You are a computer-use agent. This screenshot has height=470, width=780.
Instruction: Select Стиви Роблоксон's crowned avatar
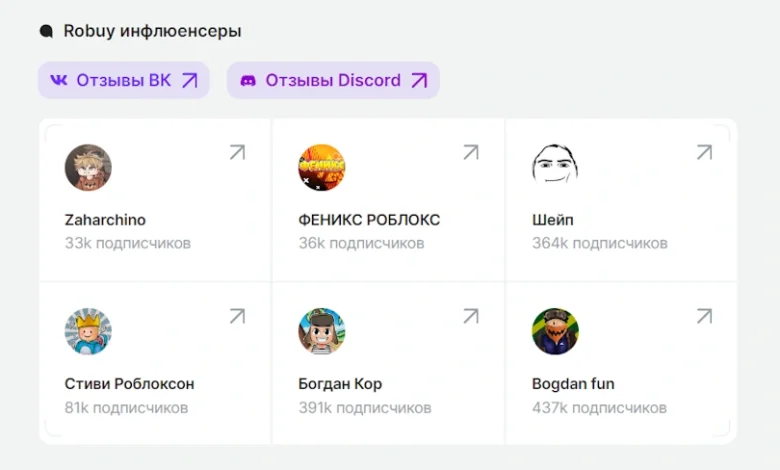tap(88, 331)
